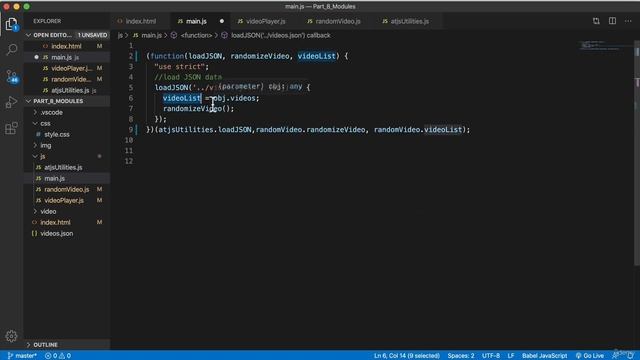The image size is (640, 360).
Task: Expand the video folder
Action: click(x=48, y=211)
